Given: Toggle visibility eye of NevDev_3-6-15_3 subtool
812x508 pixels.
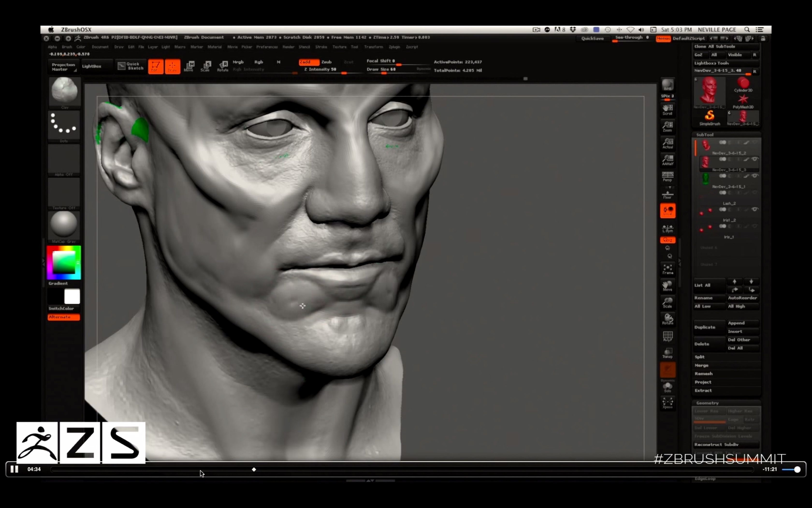Looking at the screenshot, I should coord(754,159).
